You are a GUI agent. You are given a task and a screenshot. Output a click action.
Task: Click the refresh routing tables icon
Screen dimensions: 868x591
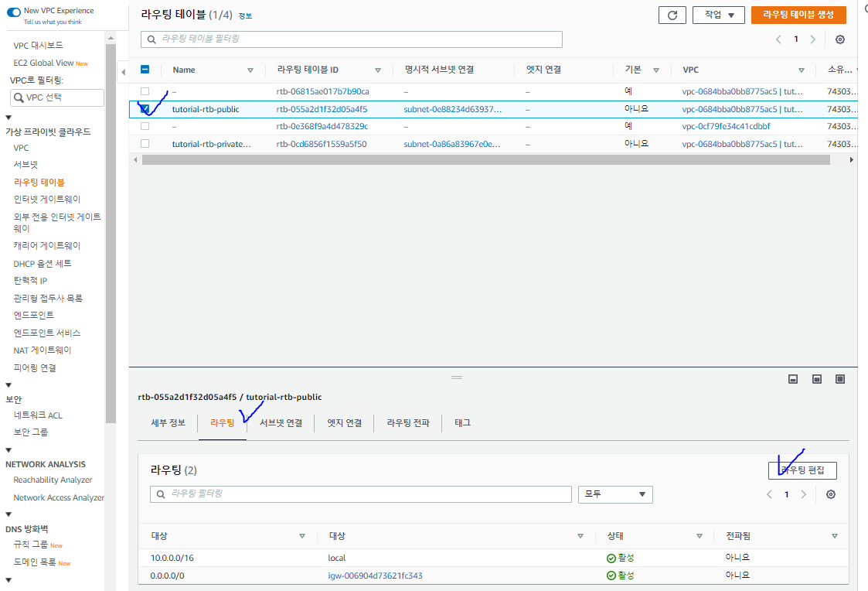pyautogui.click(x=672, y=15)
